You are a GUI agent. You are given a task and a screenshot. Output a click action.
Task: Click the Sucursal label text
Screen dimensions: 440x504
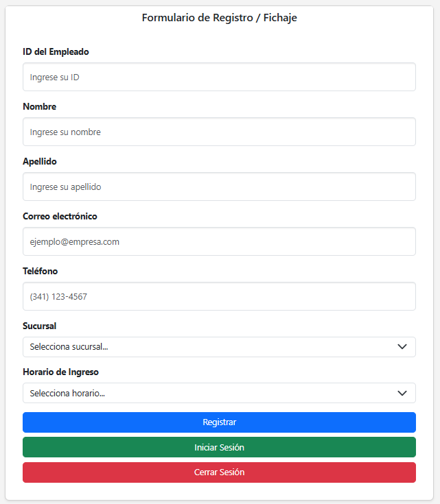39,326
